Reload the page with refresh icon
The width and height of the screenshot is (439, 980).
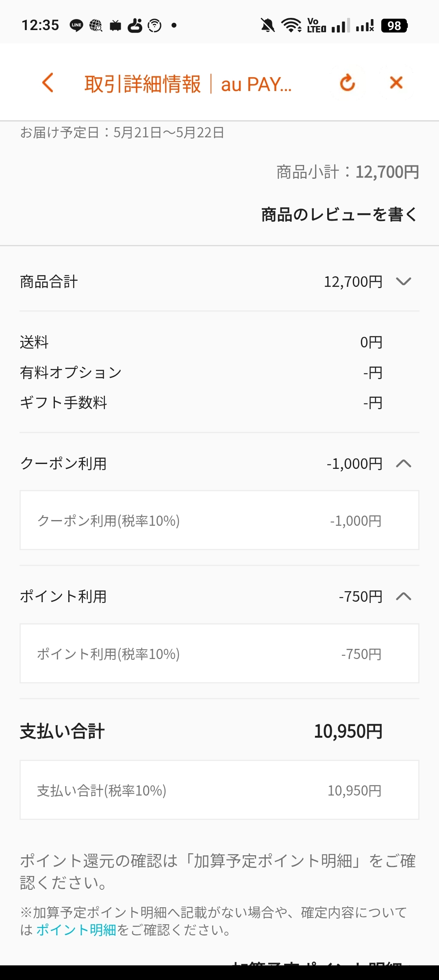(x=348, y=83)
